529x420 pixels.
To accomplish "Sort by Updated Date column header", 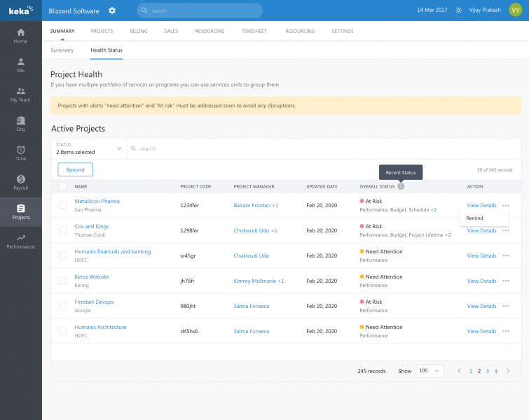I will pos(322,186).
